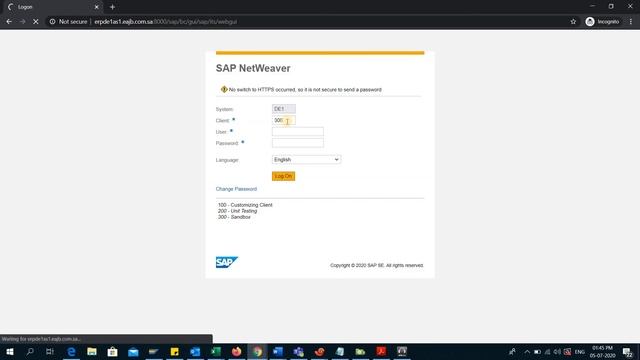Screen dimensions: 640x360
Task: Open Microsoft Teams from taskbar
Action: click(x=298, y=351)
